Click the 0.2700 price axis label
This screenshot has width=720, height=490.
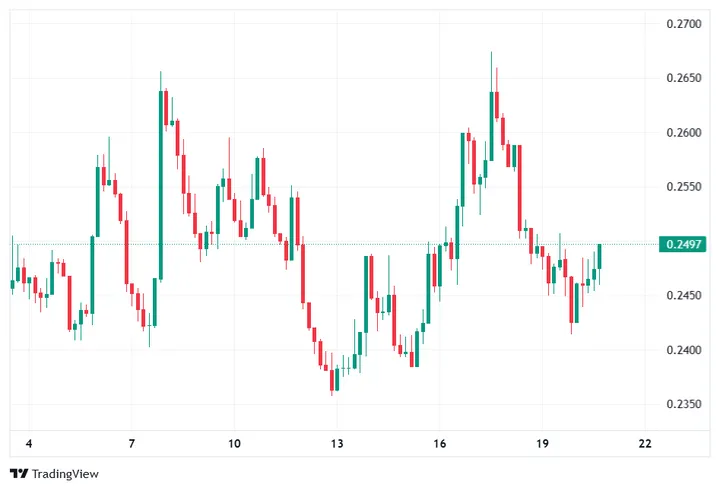tap(681, 23)
